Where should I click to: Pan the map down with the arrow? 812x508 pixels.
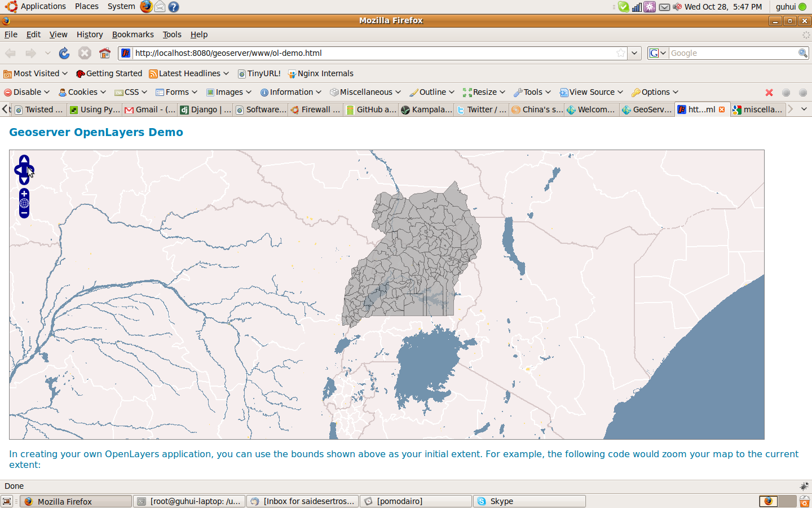point(24,180)
